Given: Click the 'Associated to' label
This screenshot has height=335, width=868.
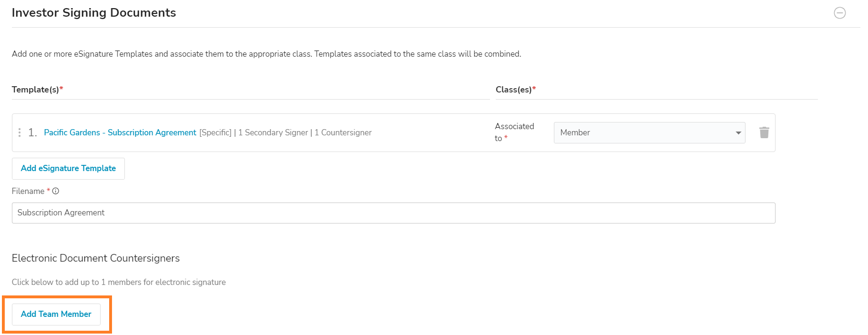Looking at the screenshot, I should pos(514,132).
